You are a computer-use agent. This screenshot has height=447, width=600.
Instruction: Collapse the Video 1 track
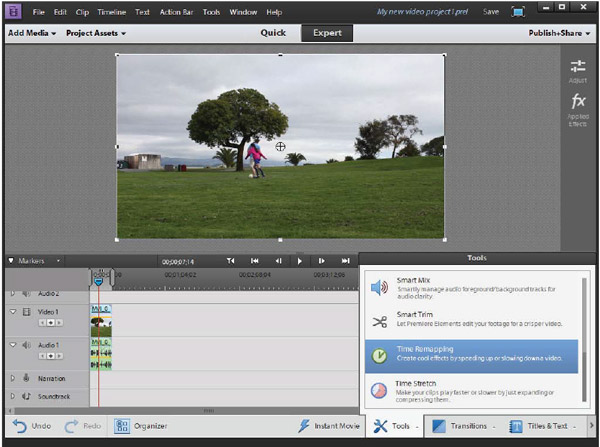(13, 312)
